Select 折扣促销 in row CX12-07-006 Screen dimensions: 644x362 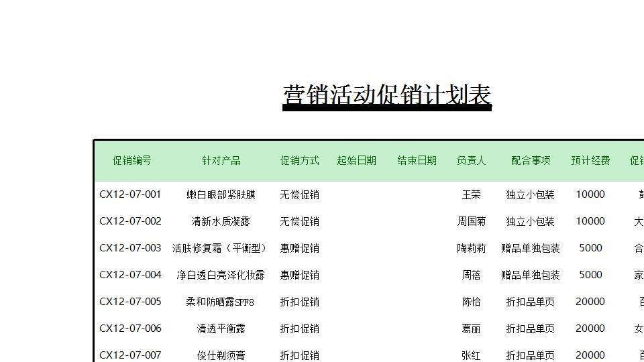[x=299, y=328]
